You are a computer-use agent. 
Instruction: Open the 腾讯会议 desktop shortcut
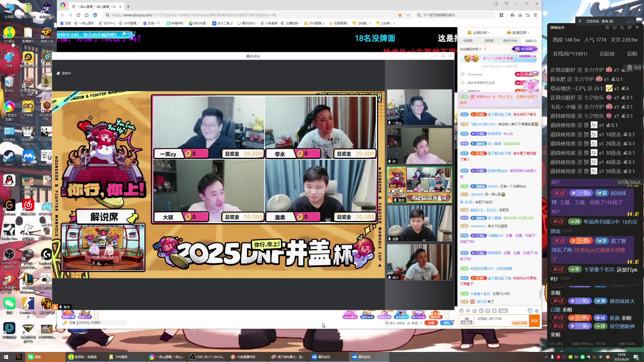coord(28,158)
